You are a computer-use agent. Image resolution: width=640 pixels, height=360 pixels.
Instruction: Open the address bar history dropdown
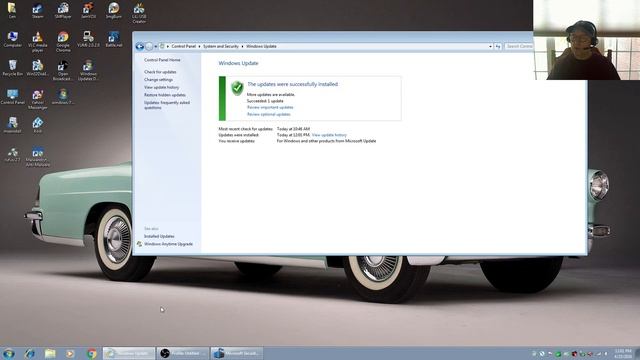(x=490, y=47)
